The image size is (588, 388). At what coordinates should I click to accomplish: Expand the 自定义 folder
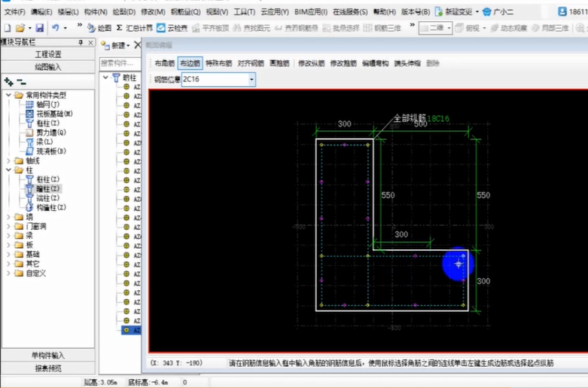(8, 273)
